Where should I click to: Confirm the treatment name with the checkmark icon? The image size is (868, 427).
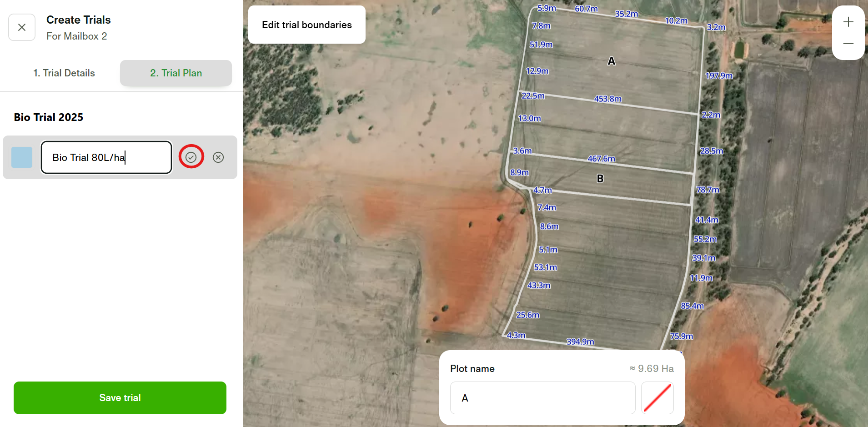(x=191, y=157)
